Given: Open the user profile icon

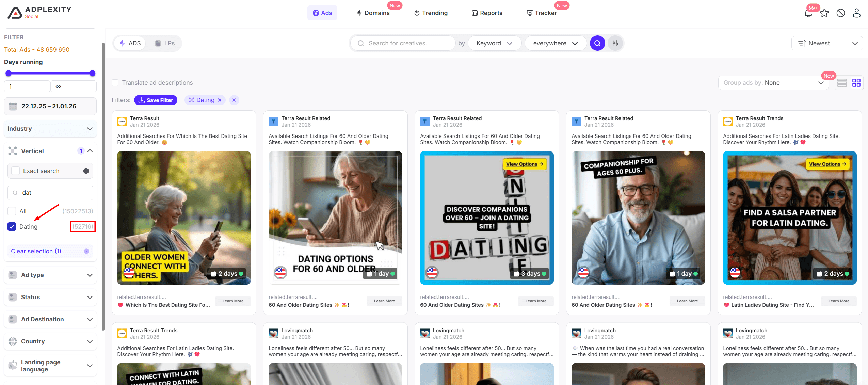Looking at the screenshot, I should 857,13.
